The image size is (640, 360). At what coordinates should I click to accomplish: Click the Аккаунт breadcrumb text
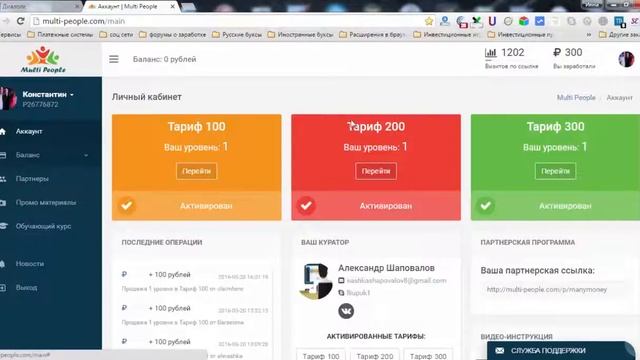point(619,98)
